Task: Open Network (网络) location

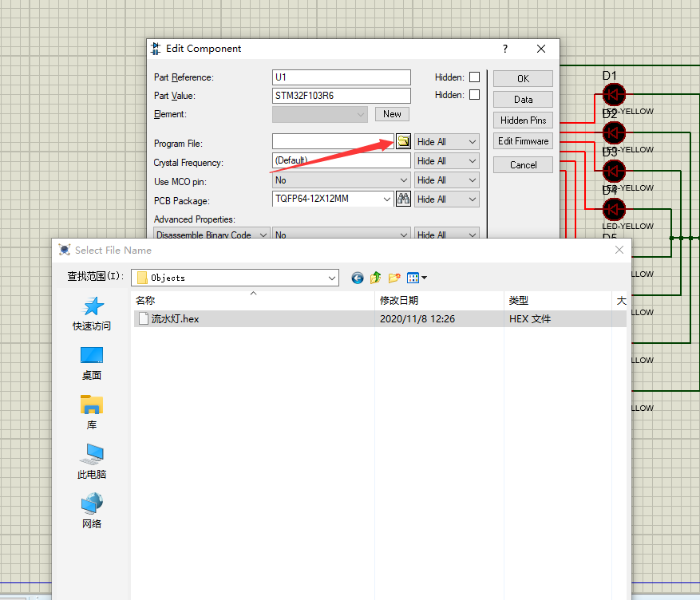Action: 92,511
